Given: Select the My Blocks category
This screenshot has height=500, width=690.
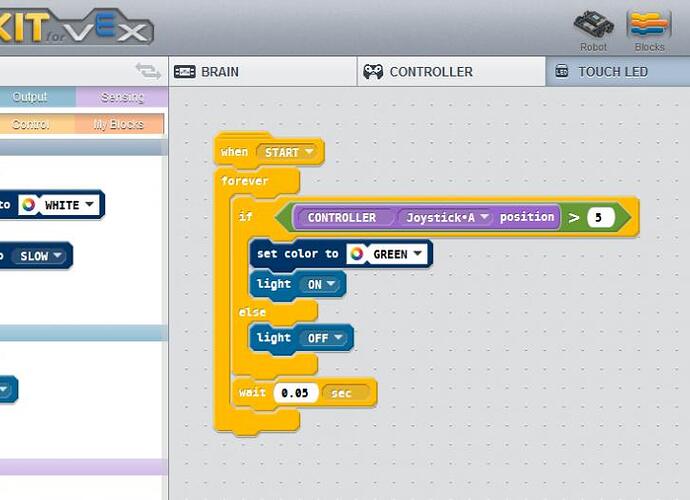Looking at the screenshot, I should point(119,124).
